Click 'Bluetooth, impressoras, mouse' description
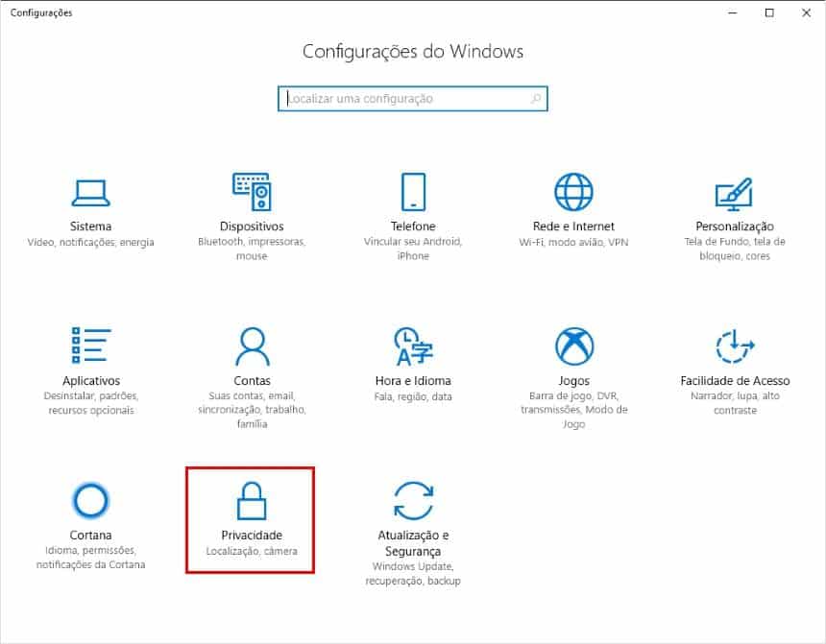826x644 pixels. (252, 250)
